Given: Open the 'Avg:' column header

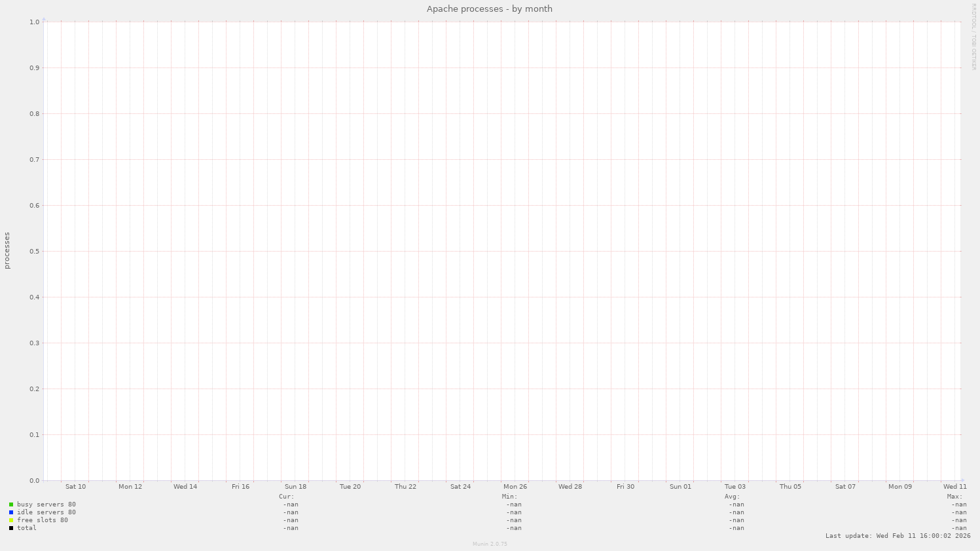Looking at the screenshot, I should pyautogui.click(x=732, y=495).
